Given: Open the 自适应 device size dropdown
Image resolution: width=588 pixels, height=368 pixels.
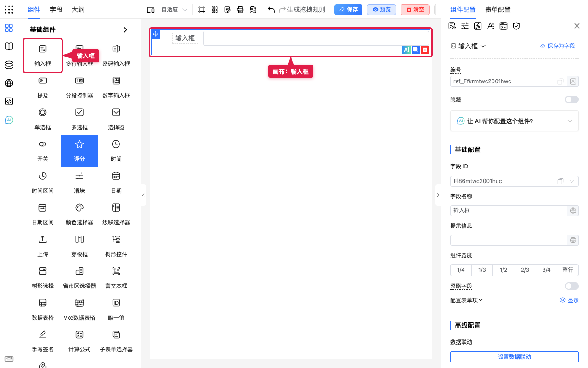Looking at the screenshot, I should 174,10.
